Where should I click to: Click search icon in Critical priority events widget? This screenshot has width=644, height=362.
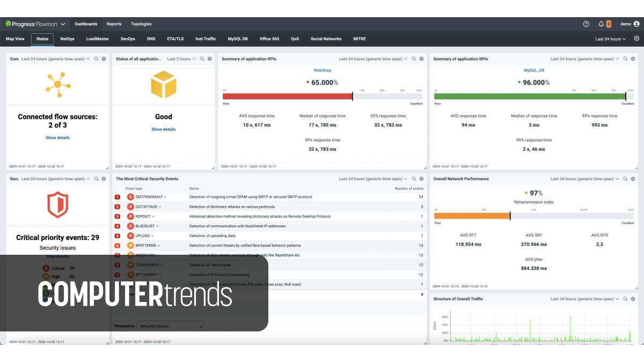97,179
